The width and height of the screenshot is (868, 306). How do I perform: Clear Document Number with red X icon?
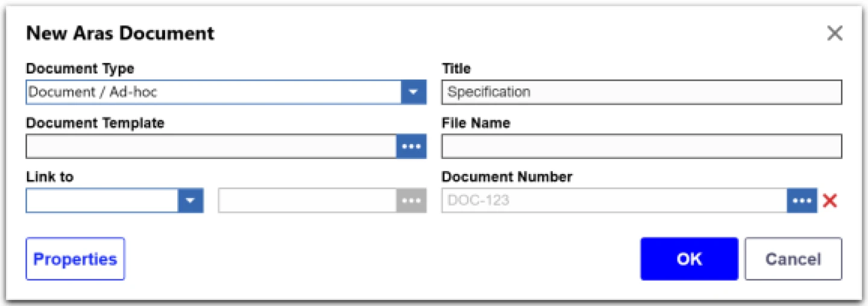(830, 201)
